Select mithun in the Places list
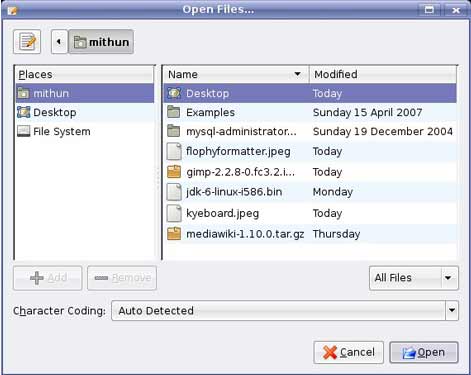Screen dimensions: 471x375 [85, 93]
